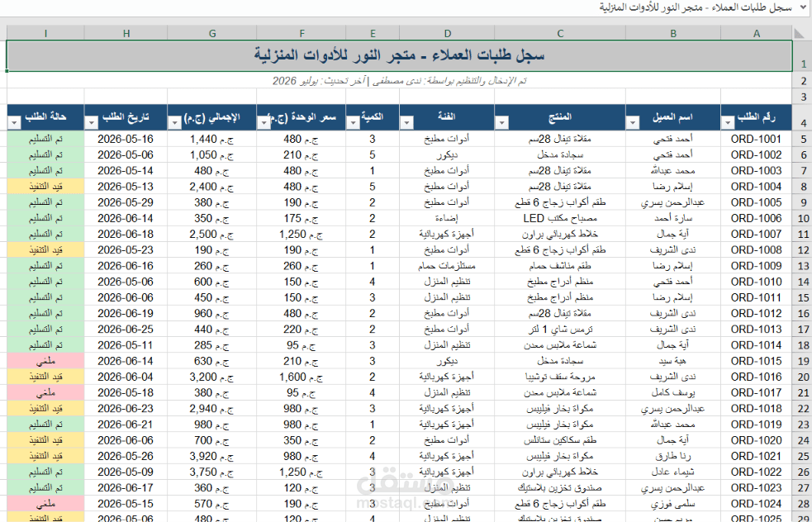Viewport: 812px width, 522px height.
Task: Select cell ORD-1013
Action: [756, 330]
